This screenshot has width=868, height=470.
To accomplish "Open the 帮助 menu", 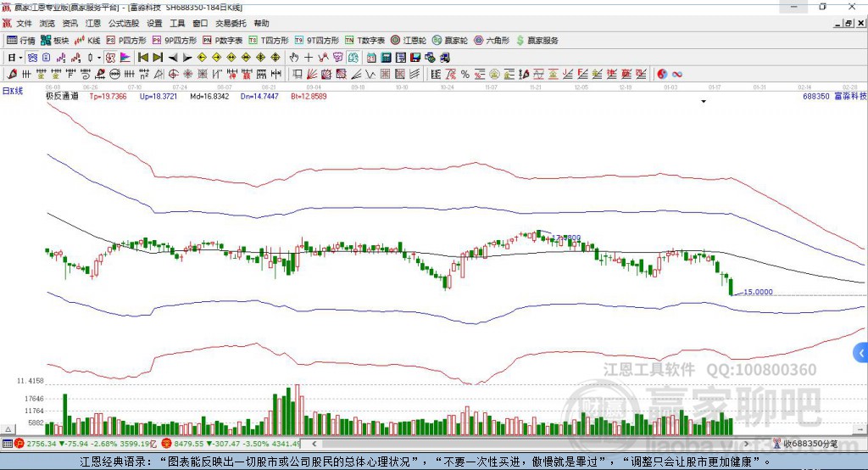I will coord(261,23).
